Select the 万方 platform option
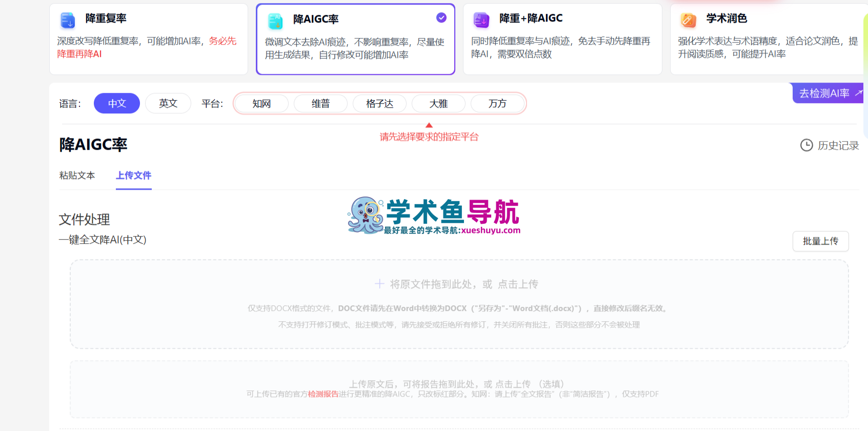Image resolution: width=868 pixels, height=431 pixels. pos(497,104)
